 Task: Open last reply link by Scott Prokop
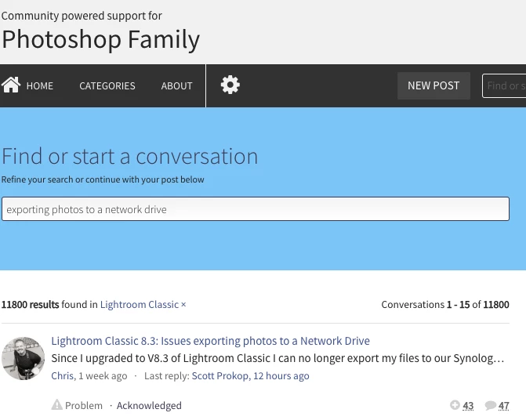pyautogui.click(x=250, y=376)
